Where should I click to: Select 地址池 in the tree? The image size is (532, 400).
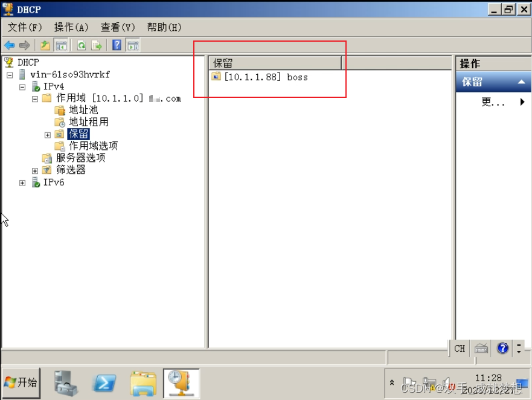83,110
